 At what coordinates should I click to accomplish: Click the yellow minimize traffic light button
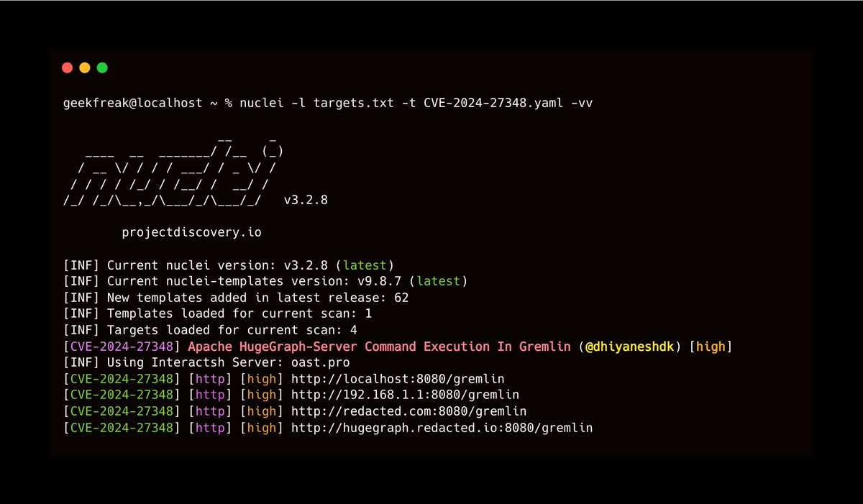[85, 67]
